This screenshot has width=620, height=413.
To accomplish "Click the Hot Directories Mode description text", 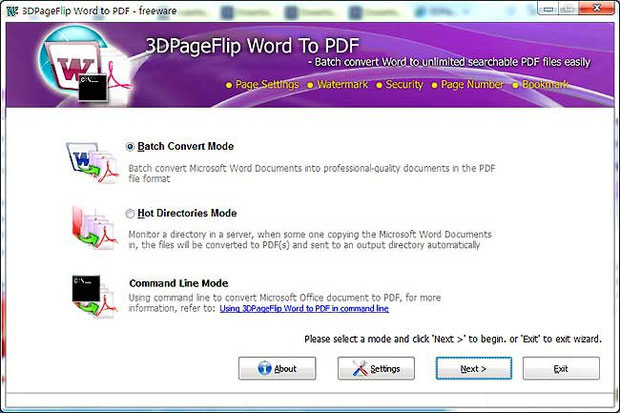I will point(310,240).
